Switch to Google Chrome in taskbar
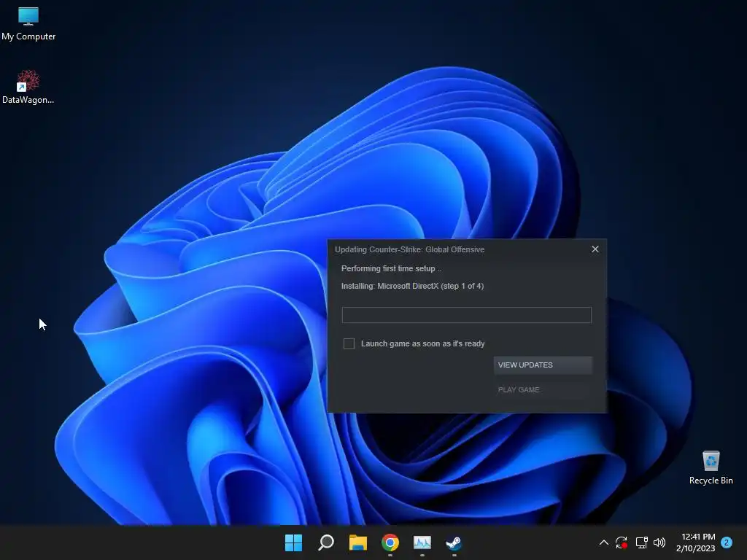Screen dimensions: 747x560 (390, 542)
